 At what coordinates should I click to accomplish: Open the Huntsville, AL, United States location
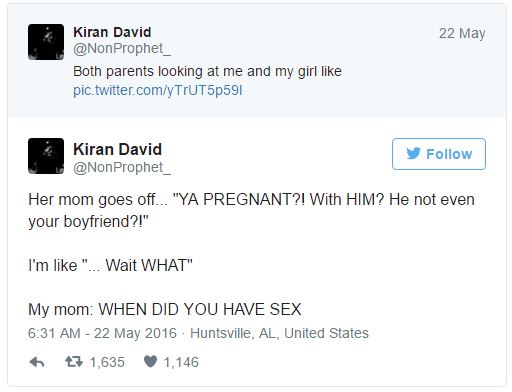click(279, 333)
